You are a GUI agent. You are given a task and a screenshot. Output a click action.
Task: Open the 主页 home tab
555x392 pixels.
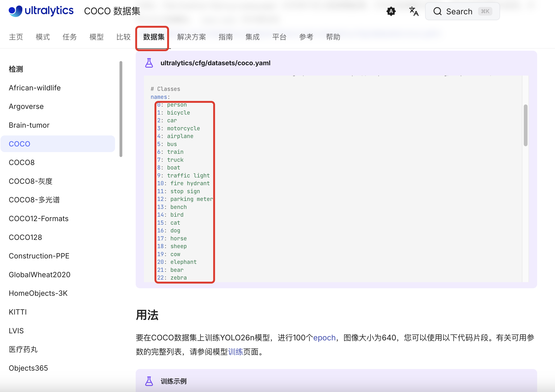16,37
